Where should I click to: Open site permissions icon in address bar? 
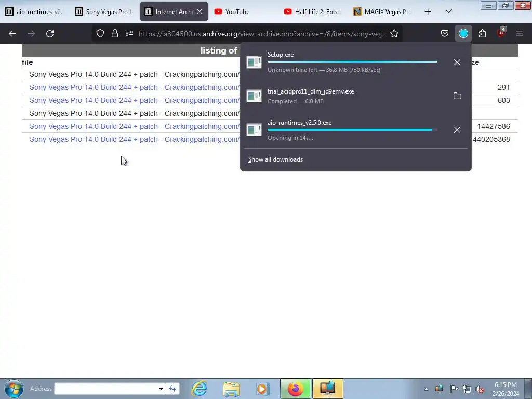point(129,34)
